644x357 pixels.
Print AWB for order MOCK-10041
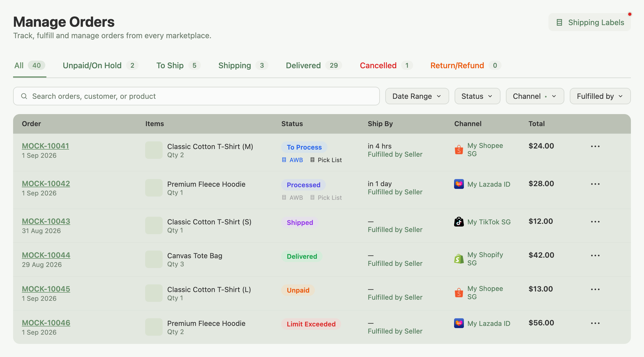[292, 160]
